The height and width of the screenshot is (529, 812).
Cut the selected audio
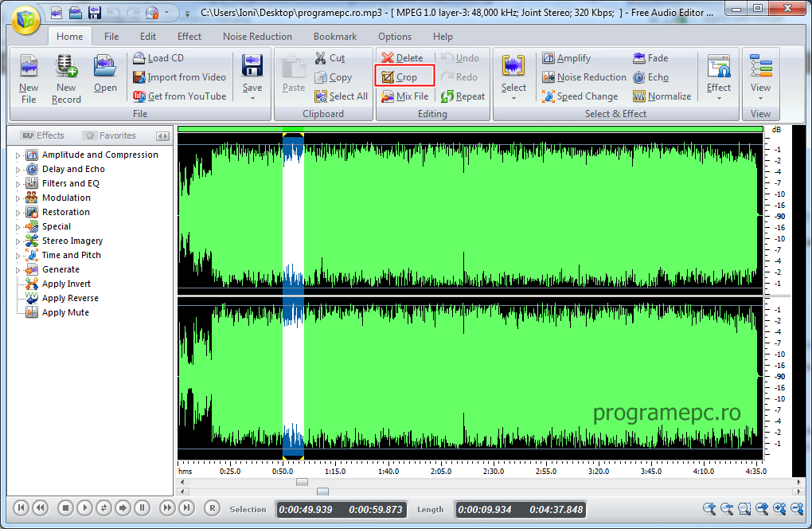(330, 58)
